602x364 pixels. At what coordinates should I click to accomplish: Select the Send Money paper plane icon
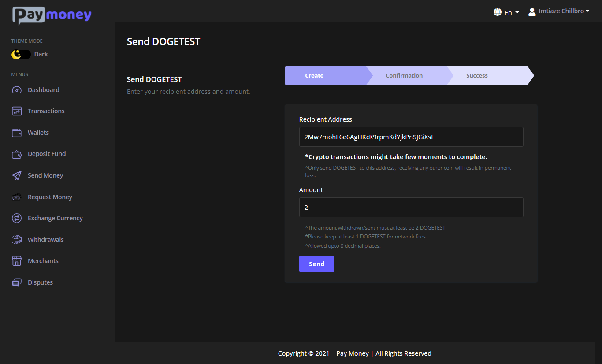tap(16, 175)
